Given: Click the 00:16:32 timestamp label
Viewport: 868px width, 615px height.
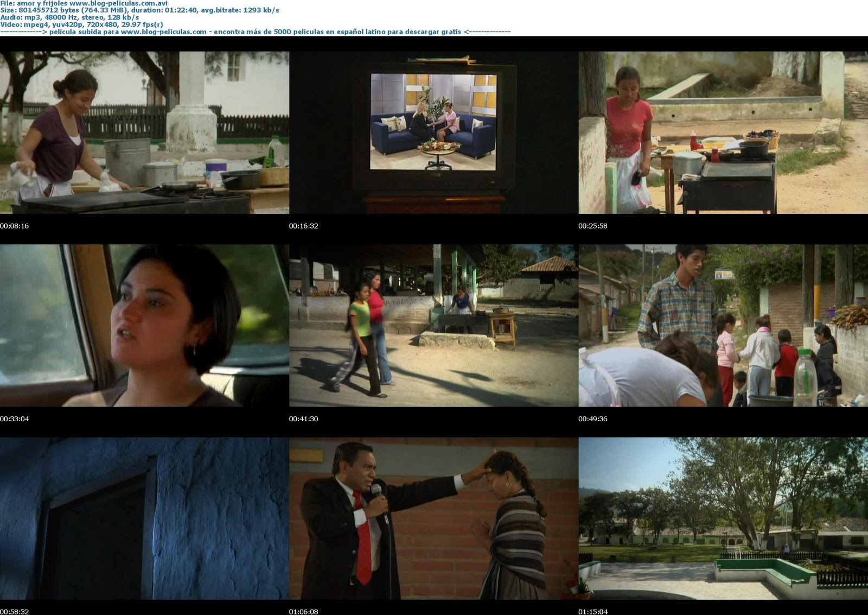Looking at the screenshot, I should coord(304,226).
